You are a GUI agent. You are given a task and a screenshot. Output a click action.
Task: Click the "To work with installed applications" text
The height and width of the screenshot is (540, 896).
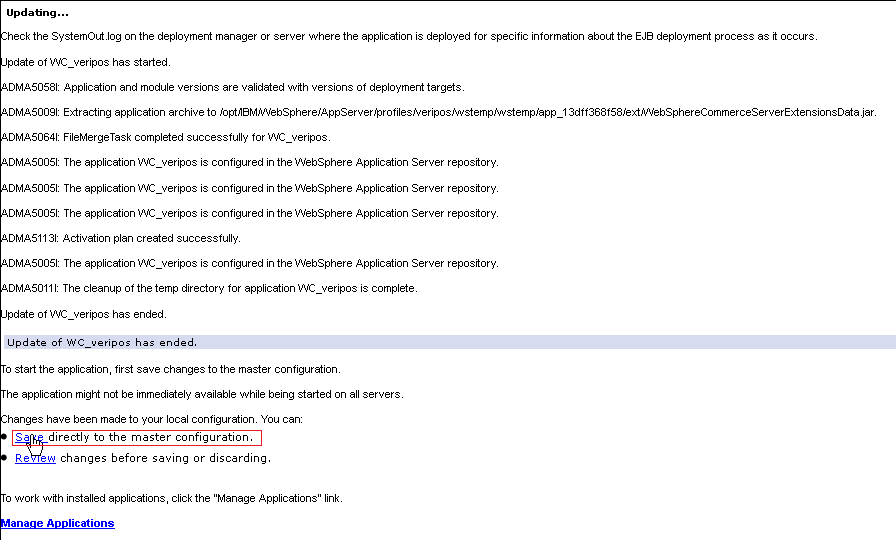pos(171,498)
